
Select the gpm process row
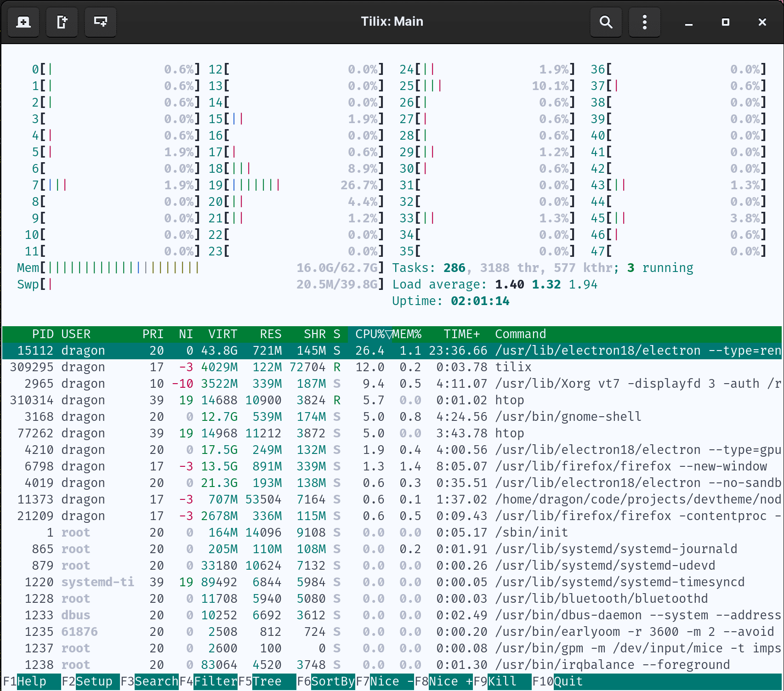pyautogui.click(x=392, y=648)
